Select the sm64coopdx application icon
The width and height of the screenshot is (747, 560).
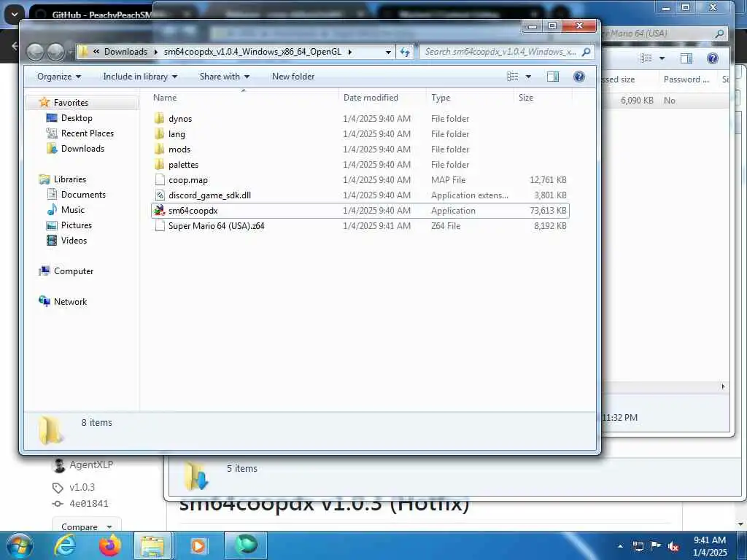pyautogui.click(x=160, y=211)
